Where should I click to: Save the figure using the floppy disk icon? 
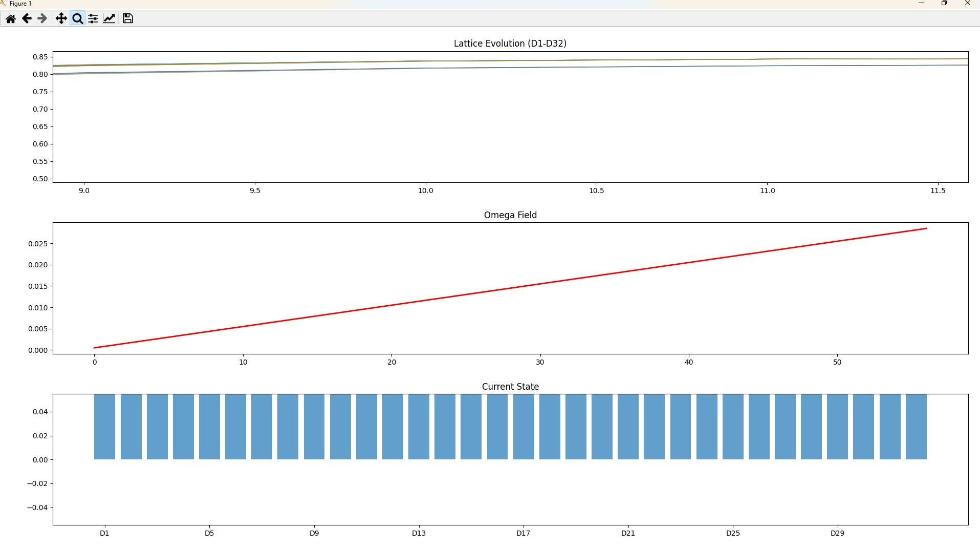(128, 19)
